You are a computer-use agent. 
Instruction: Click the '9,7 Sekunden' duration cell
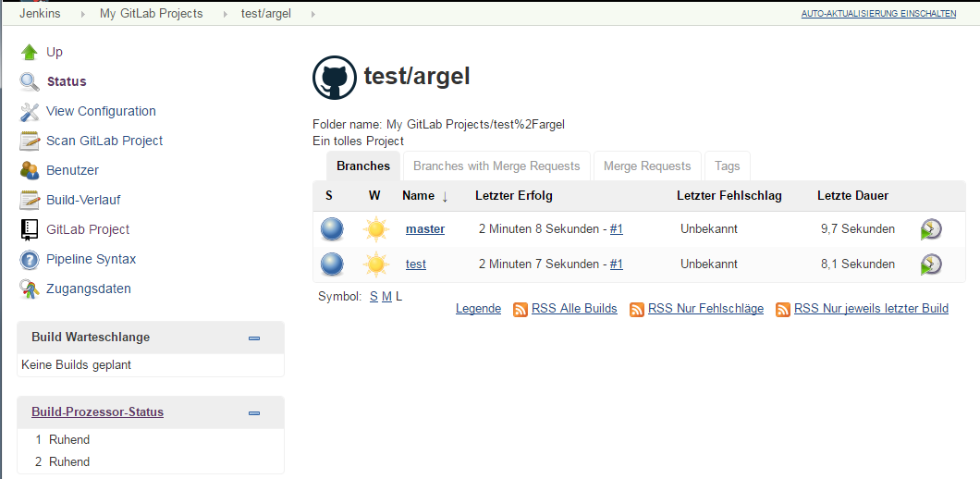[x=858, y=229]
